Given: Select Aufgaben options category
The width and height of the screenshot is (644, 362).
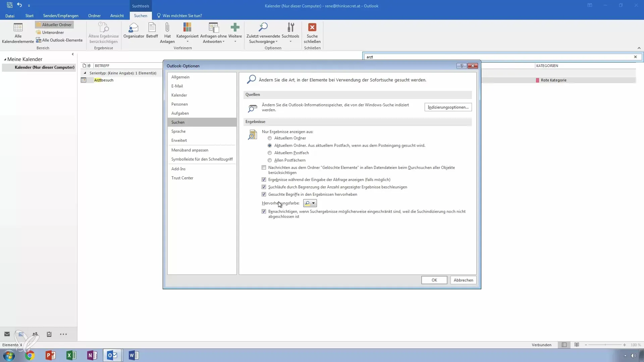Looking at the screenshot, I should coord(202,113).
